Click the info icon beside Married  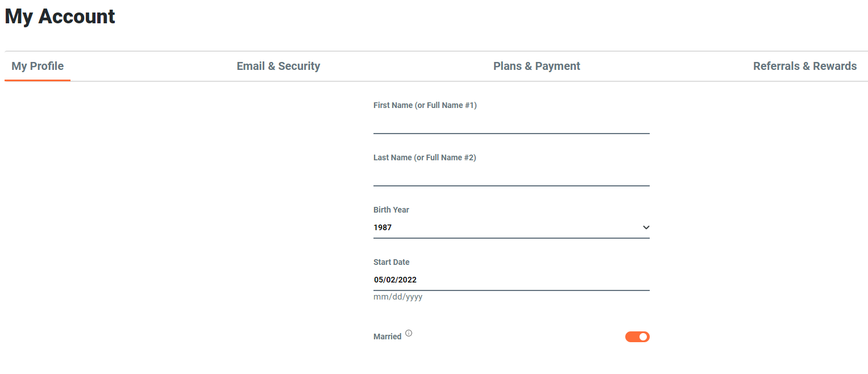coord(409,334)
